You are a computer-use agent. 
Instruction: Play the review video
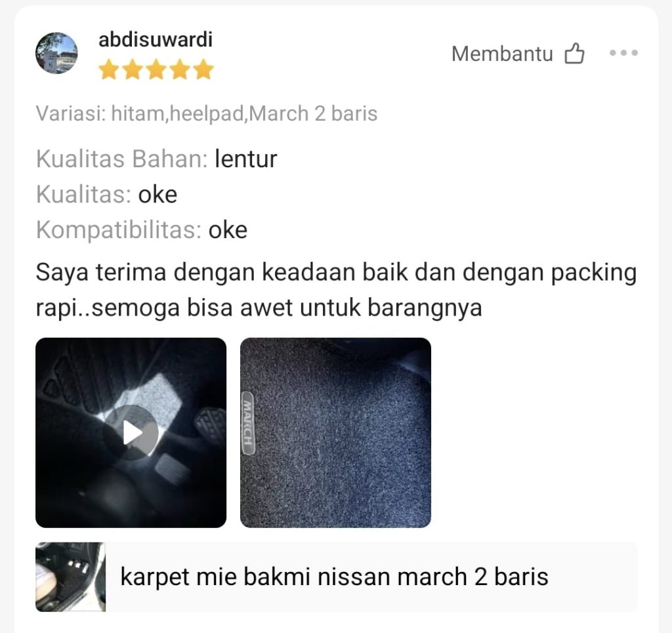tap(131, 432)
